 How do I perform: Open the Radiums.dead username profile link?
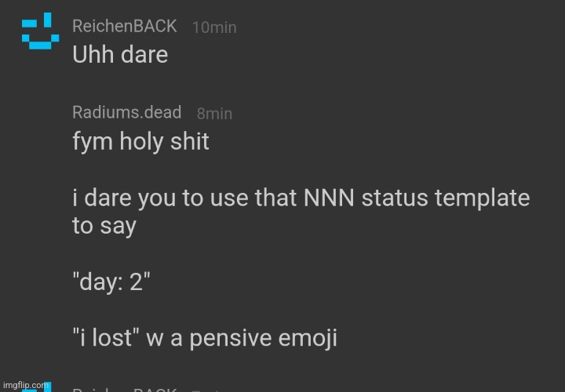coord(126,112)
